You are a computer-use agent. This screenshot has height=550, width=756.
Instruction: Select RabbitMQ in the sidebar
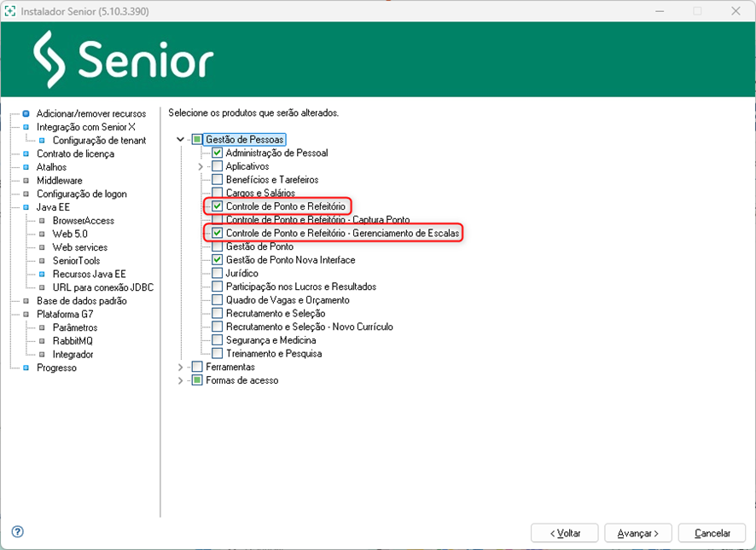[x=73, y=341]
